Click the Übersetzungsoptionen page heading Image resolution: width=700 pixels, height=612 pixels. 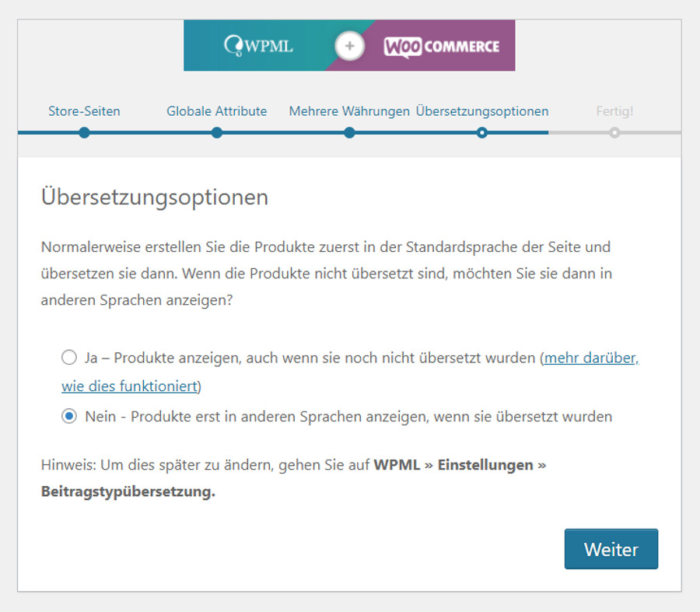point(155,197)
